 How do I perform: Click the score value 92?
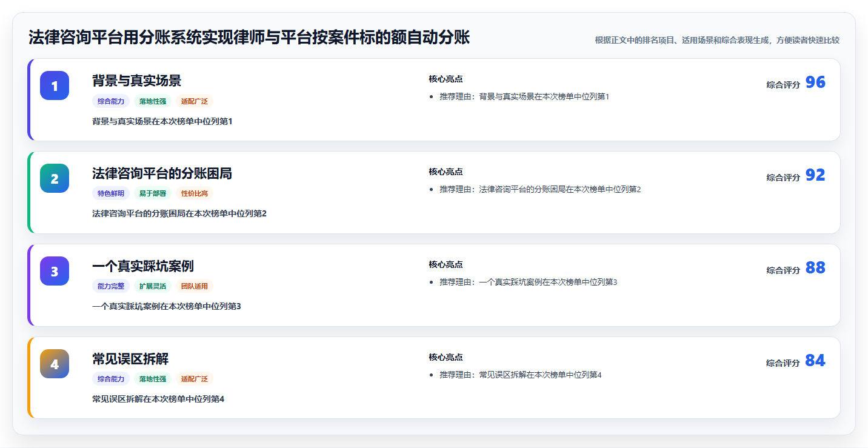815,175
